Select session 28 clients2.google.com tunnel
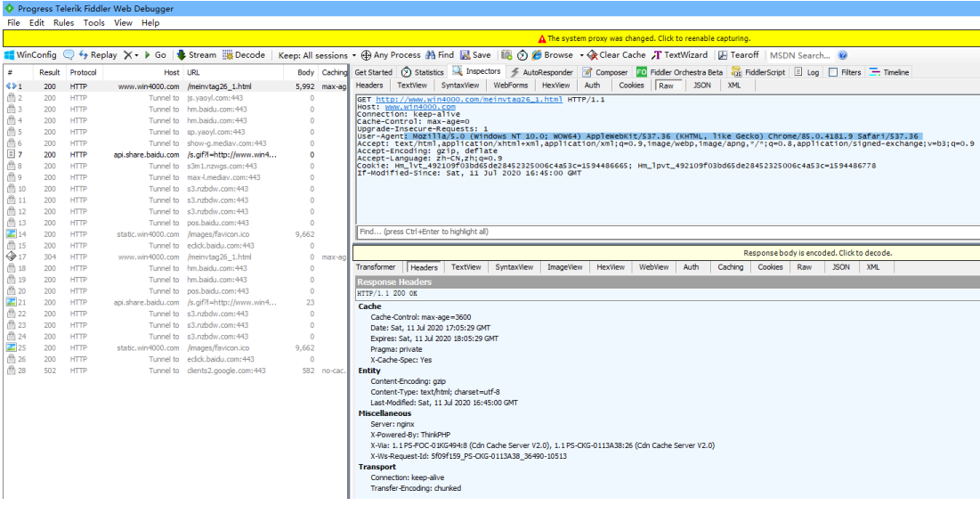Viewport: 980px width, 514px height. [175, 371]
